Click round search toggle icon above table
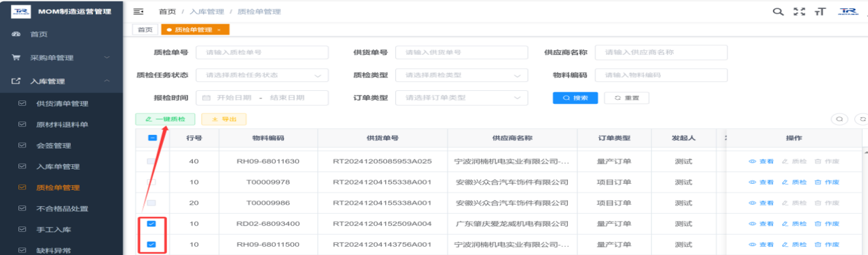868x255 pixels. [x=840, y=119]
